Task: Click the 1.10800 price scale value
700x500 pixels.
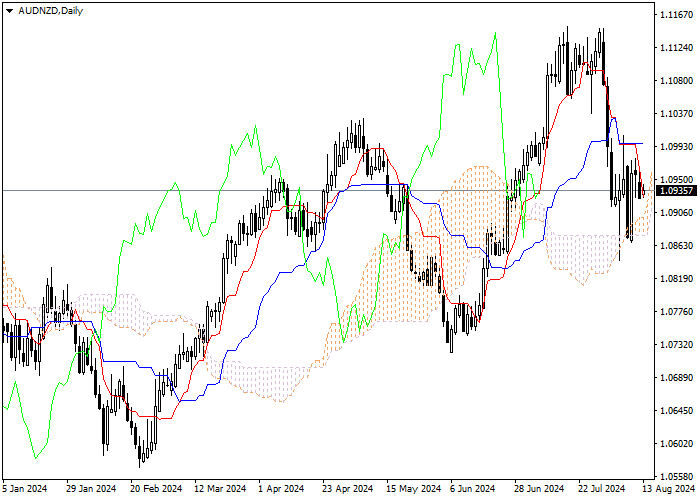Action: [677, 81]
